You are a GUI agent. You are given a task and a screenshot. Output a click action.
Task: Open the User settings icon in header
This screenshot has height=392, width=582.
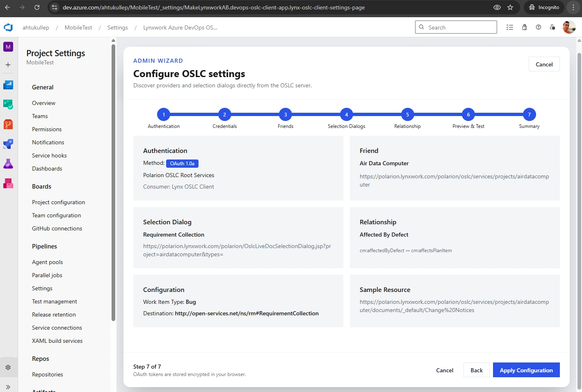553,27
